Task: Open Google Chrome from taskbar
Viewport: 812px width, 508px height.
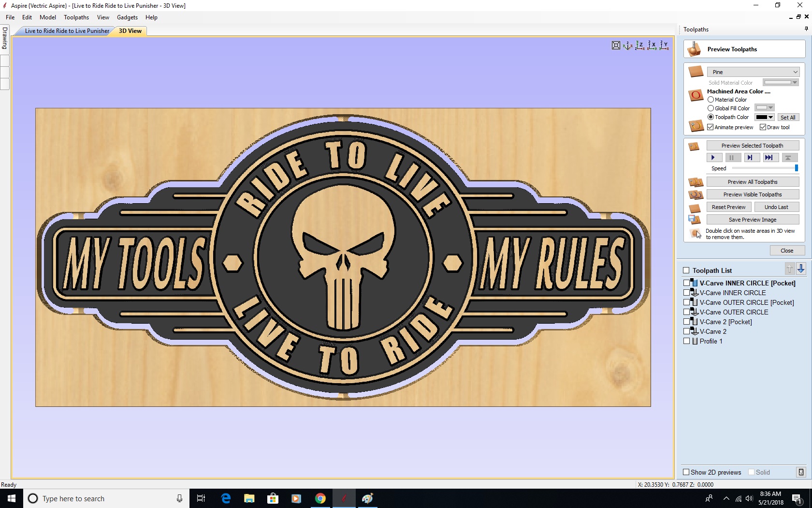Action: coord(320,498)
